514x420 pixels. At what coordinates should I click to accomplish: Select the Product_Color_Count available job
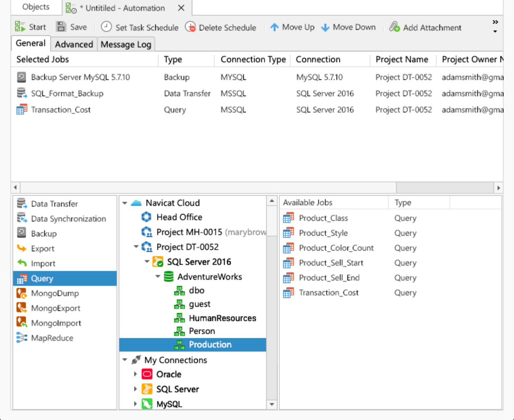pos(336,248)
